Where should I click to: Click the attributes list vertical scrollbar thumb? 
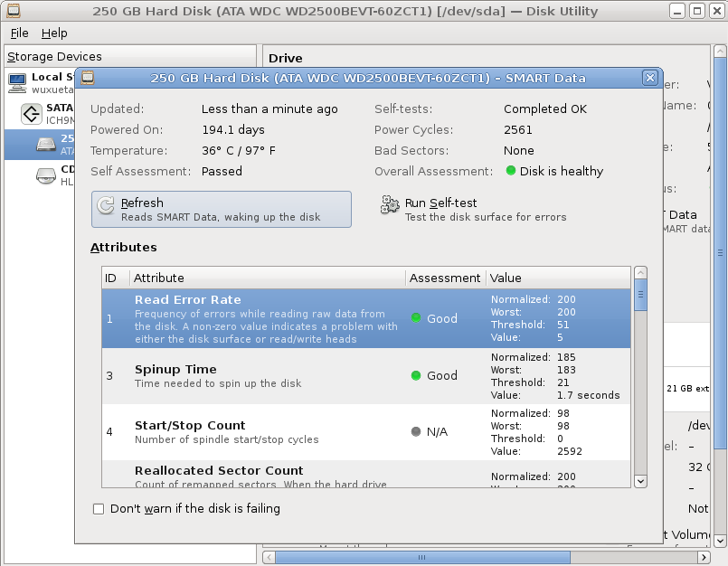click(x=640, y=295)
